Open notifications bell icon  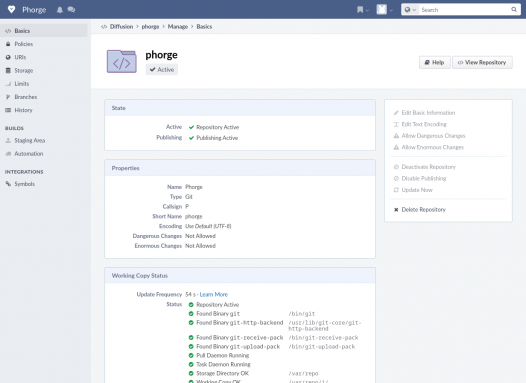(60, 10)
